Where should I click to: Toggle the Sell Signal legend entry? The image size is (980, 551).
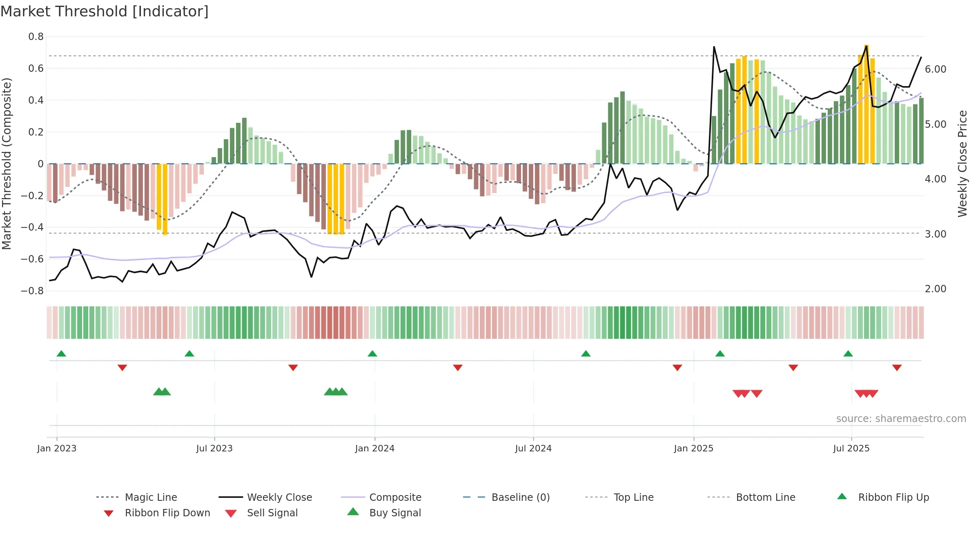pyautogui.click(x=261, y=513)
